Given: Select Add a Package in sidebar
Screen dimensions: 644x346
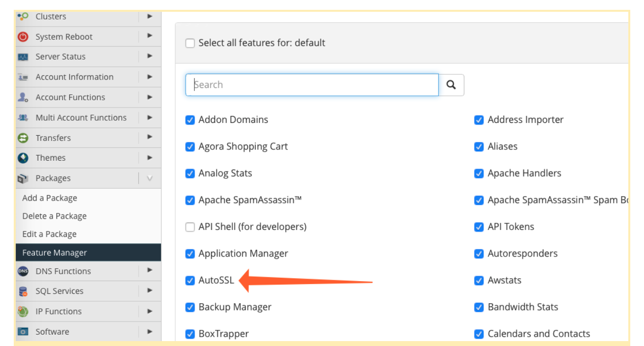Looking at the screenshot, I should (x=50, y=198).
